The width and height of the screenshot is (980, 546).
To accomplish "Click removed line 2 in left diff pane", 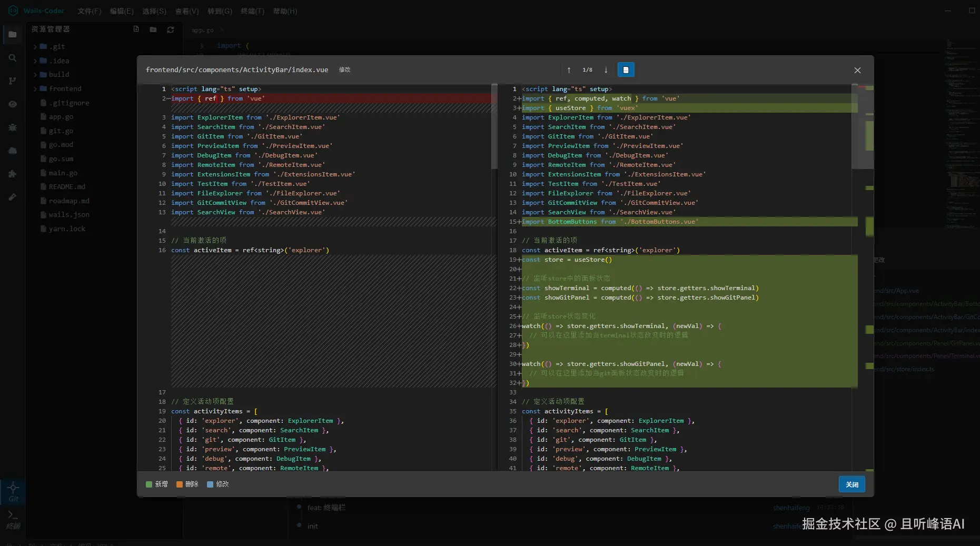I will (x=332, y=98).
